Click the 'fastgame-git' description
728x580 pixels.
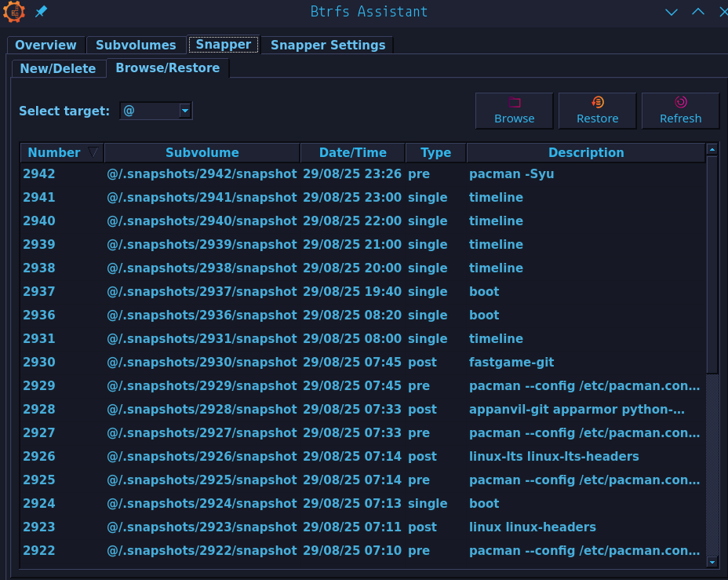(511, 363)
